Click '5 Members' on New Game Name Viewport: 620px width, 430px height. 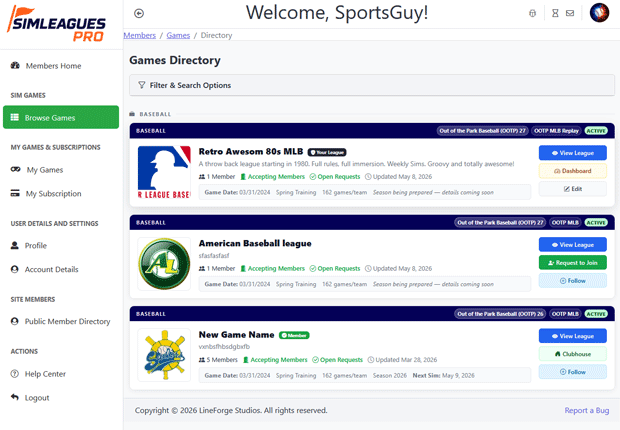point(218,360)
